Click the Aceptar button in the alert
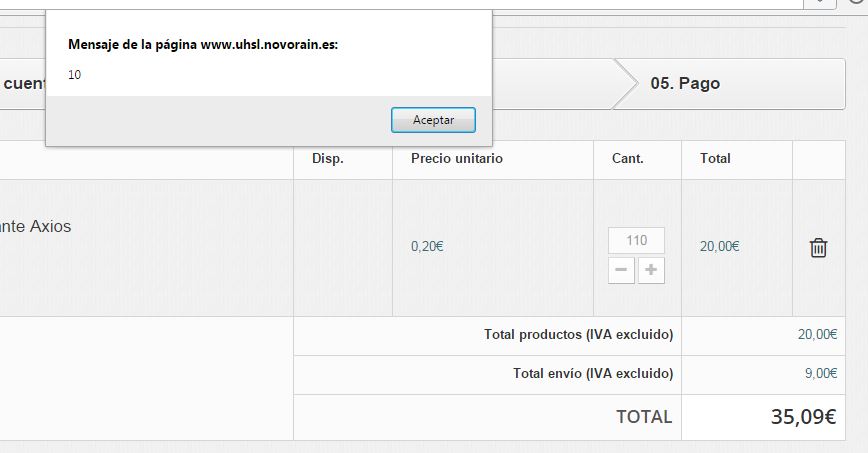 (x=433, y=120)
